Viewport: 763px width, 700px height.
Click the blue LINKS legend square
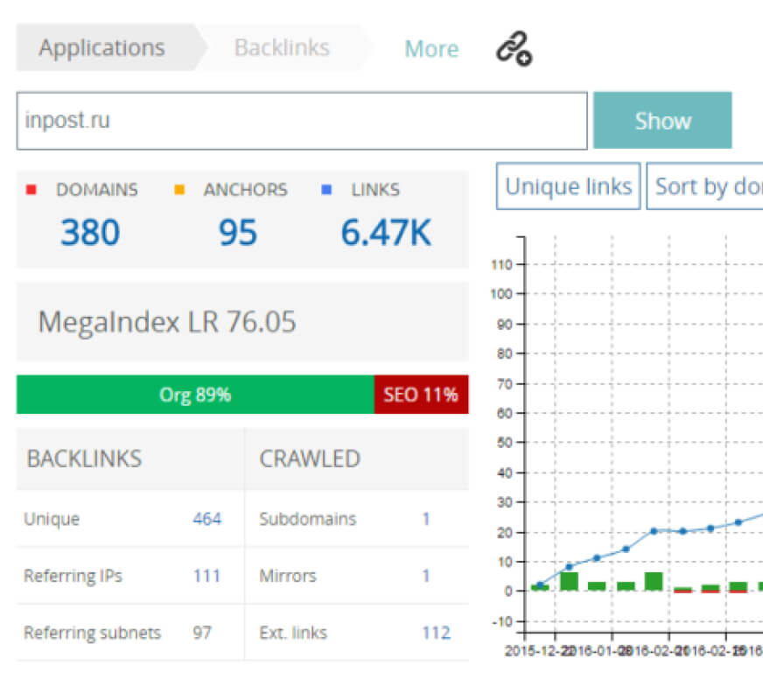click(326, 190)
